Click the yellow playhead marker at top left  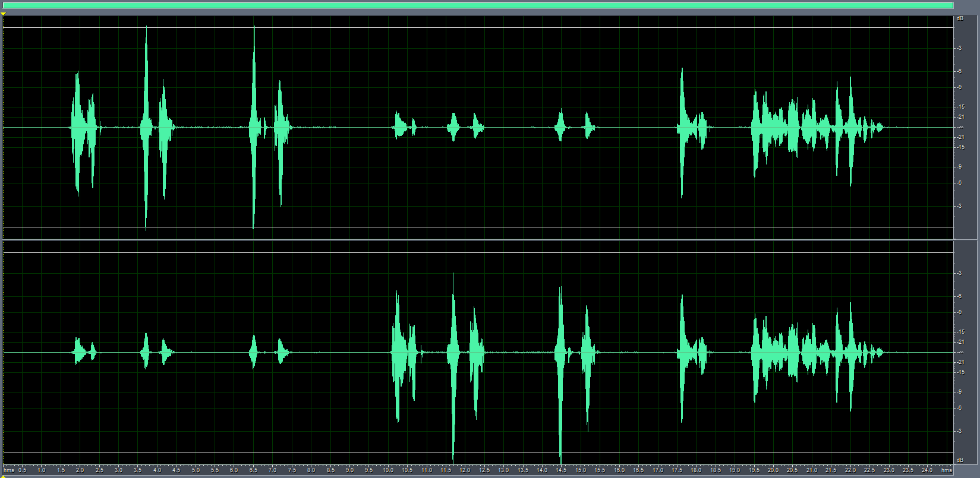(x=4, y=13)
